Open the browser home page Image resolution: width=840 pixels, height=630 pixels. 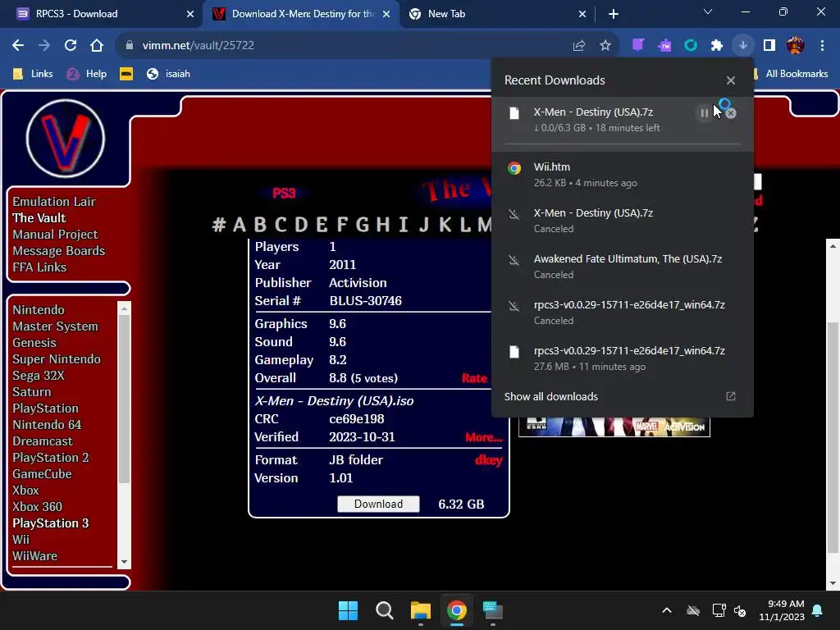point(97,46)
